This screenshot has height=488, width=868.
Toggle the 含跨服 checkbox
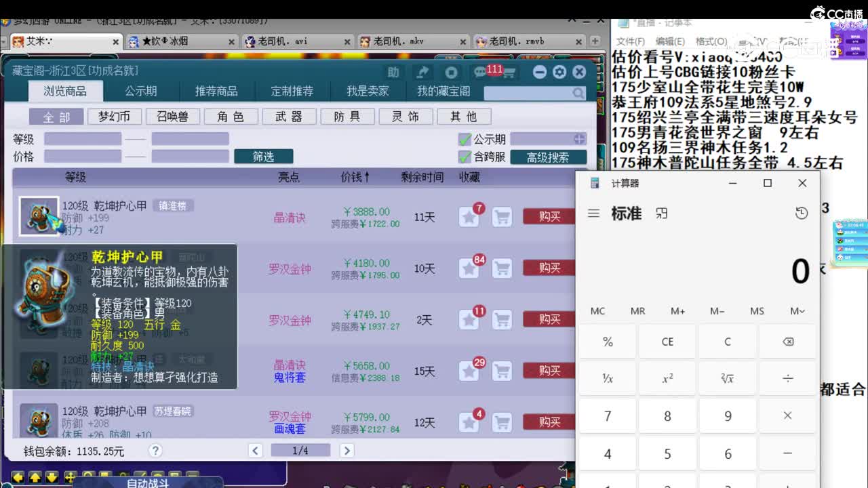tap(465, 157)
